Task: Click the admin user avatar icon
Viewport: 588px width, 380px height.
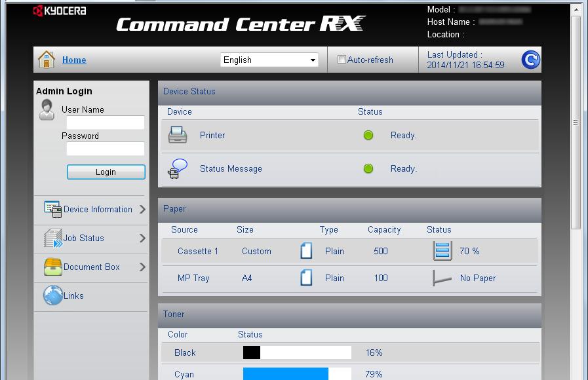Action: point(47,109)
